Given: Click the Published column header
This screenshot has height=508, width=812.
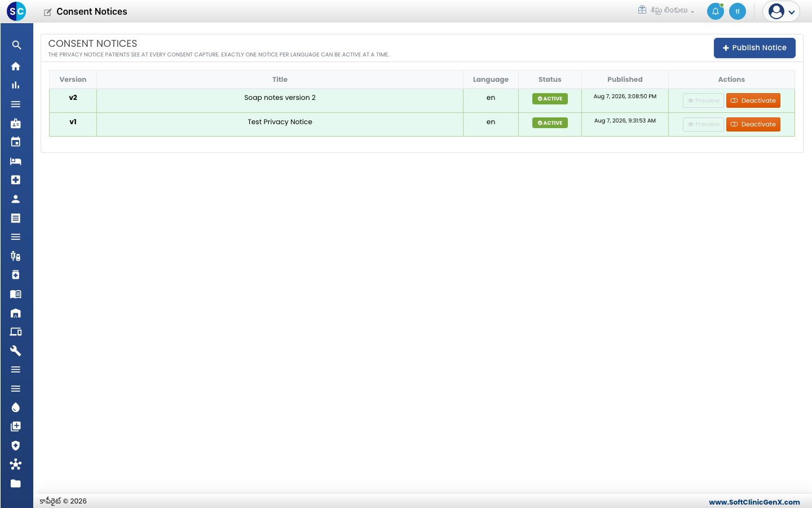Looking at the screenshot, I should pyautogui.click(x=625, y=80).
